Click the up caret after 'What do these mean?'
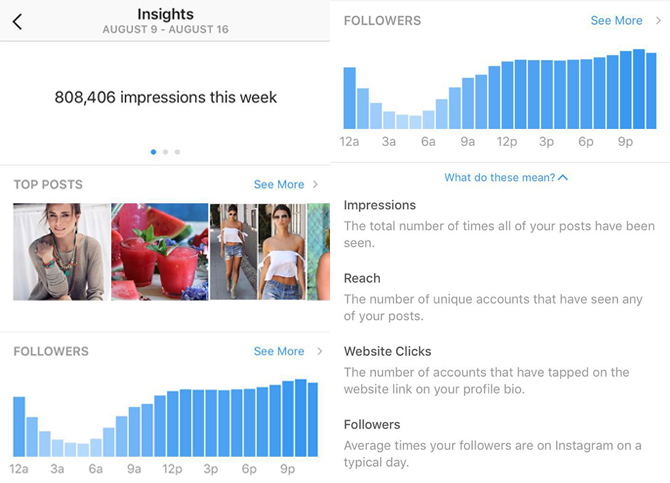 tap(563, 177)
